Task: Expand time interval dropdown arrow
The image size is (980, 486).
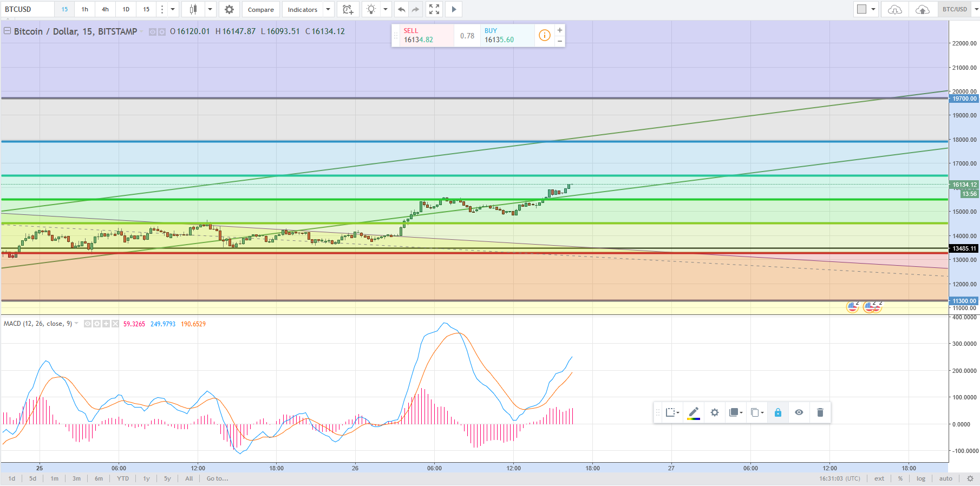Action: (x=173, y=9)
